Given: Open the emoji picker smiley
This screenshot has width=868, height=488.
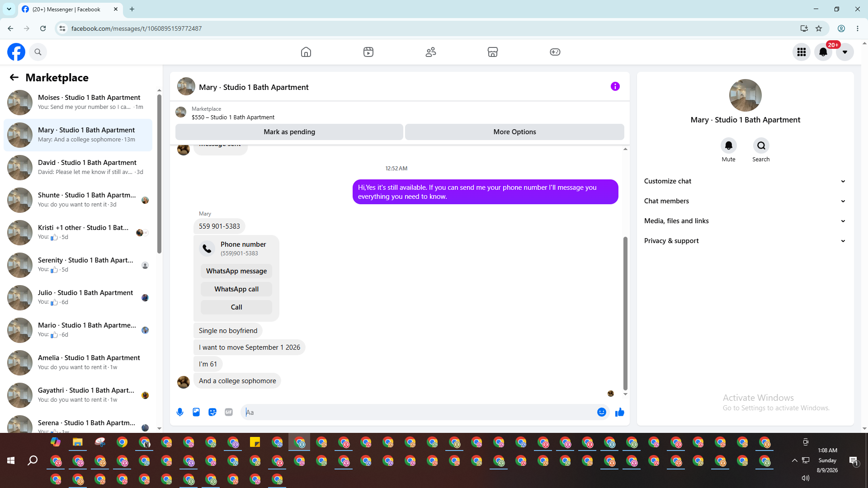Looking at the screenshot, I should coord(602,412).
